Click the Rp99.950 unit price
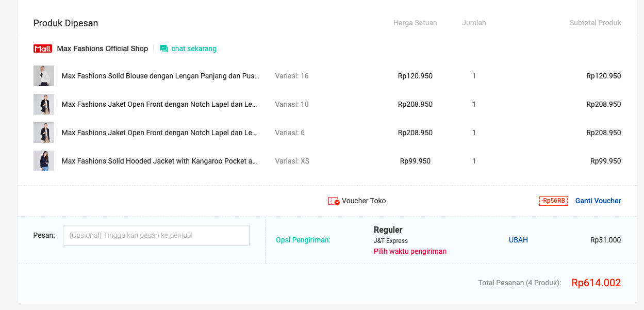 pos(415,161)
